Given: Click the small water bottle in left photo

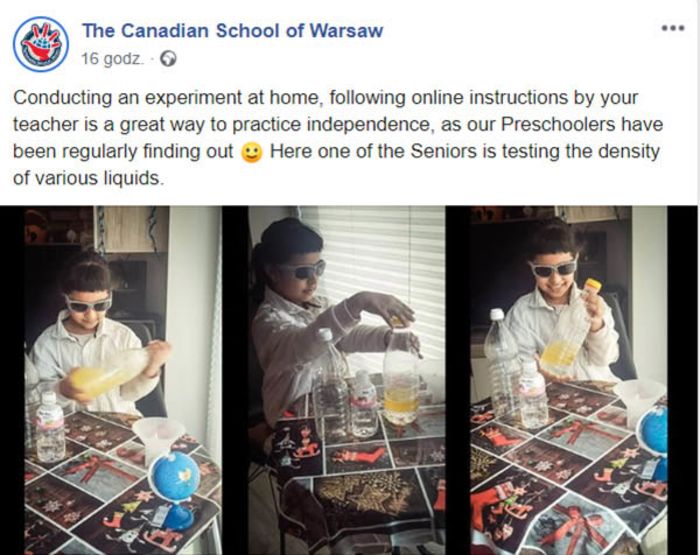Looking at the screenshot, I should (50, 426).
